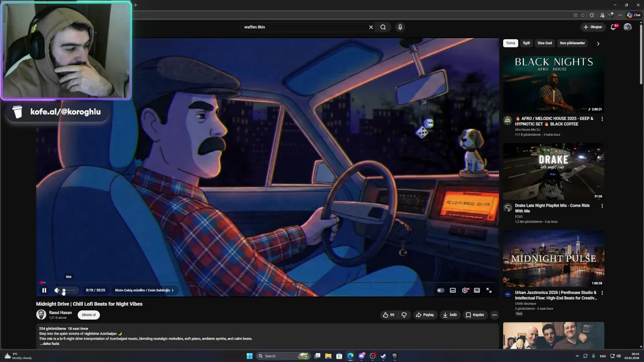This screenshot has height=362, width=644.
Task: Click the Rasul Hasan channel avatar
Action: point(41,315)
